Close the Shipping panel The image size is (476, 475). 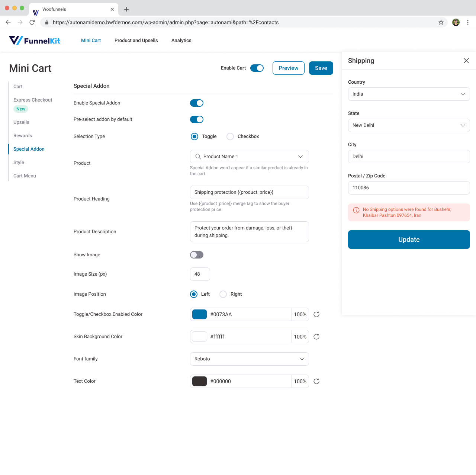[466, 61]
